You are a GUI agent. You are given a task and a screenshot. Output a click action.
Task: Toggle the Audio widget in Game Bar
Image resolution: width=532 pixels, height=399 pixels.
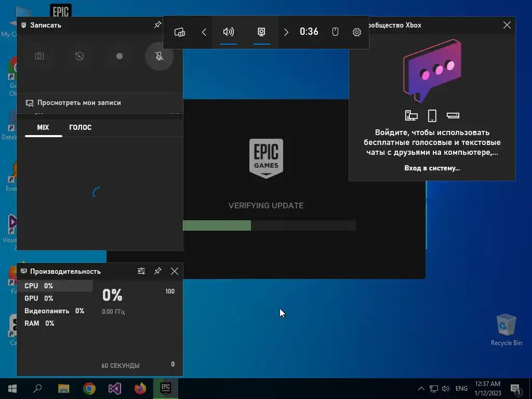pos(229,32)
